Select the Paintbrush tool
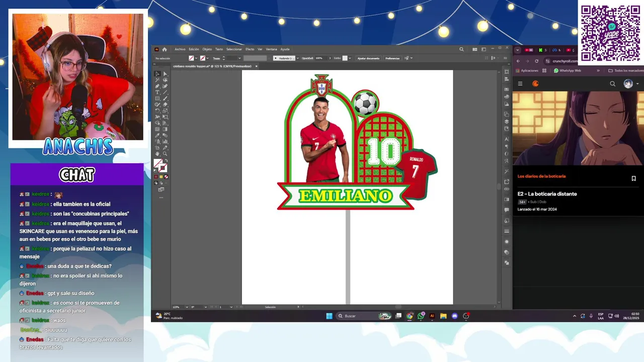Screen dimensions: 644x362 165,99
